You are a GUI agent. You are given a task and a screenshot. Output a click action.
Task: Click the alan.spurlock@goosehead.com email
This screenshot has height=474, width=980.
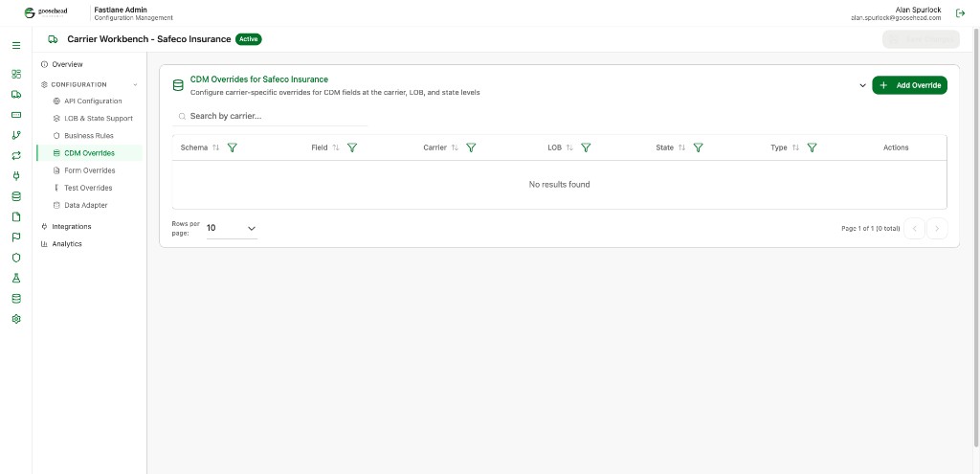(x=896, y=18)
